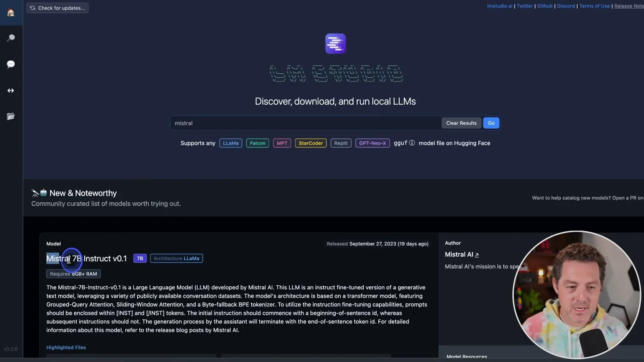Click the Go search button
The height and width of the screenshot is (362, 644).
tap(491, 123)
